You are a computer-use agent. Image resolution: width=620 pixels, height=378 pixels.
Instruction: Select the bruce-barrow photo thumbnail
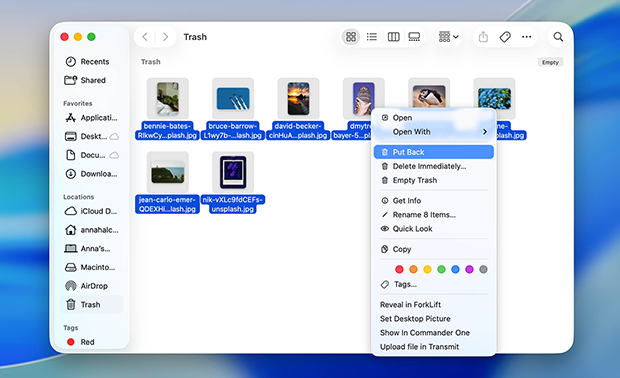click(233, 98)
